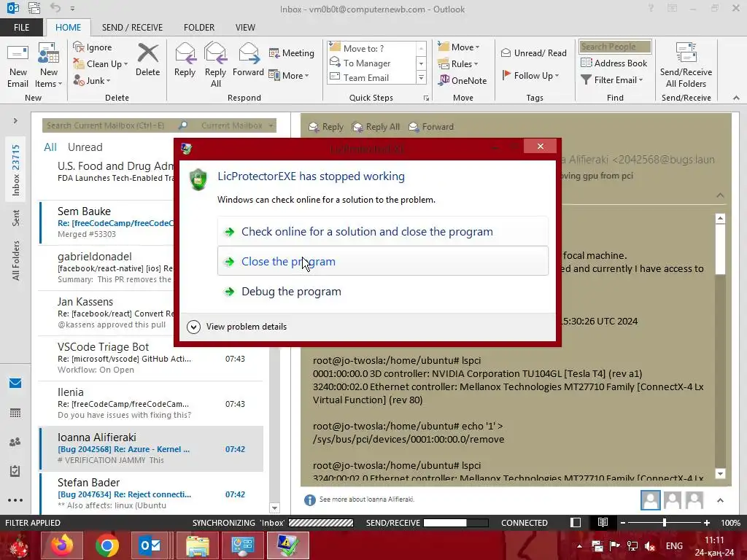Open Calendar view in navigation bar
747x560 pixels.
pos(15,413)
